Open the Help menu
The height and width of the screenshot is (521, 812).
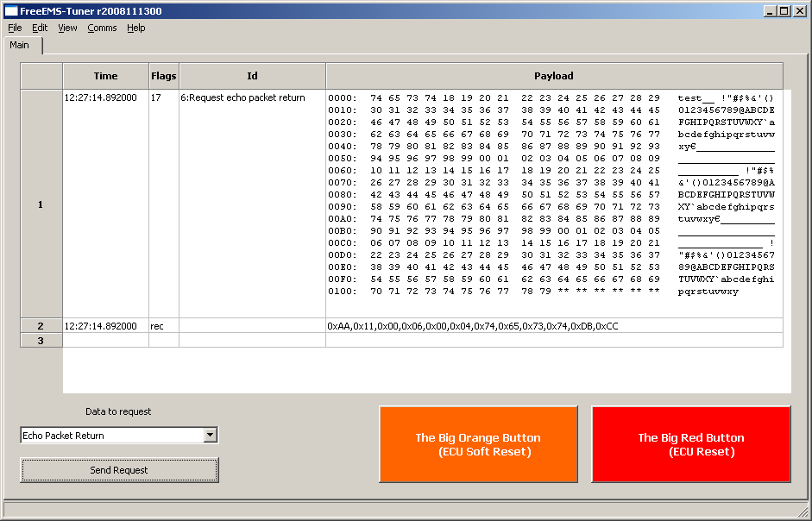[x=136, y=28]
